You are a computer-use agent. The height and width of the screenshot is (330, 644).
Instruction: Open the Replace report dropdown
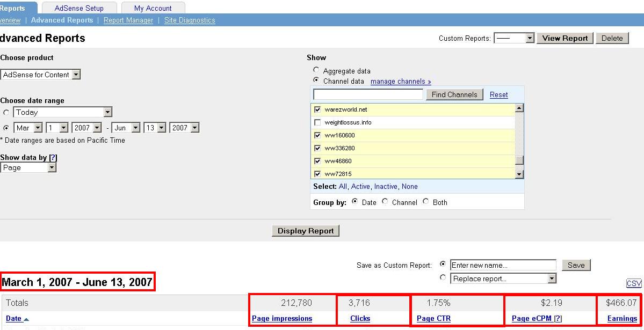click(x=503, y=278)
